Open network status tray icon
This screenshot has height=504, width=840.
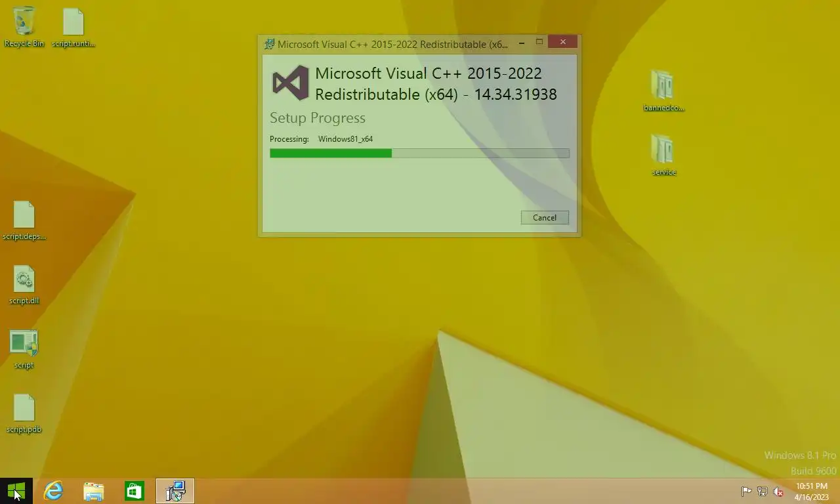click(x=763, y=492)
